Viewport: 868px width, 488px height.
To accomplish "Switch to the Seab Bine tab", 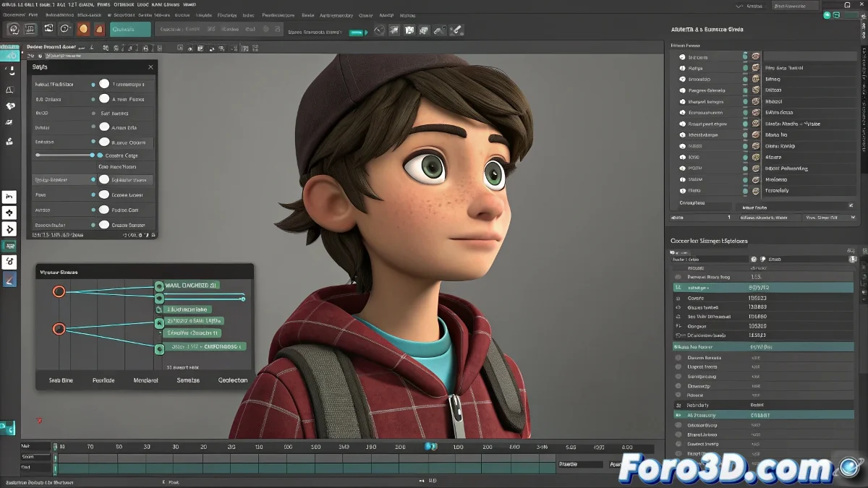I will click(61, 380).
